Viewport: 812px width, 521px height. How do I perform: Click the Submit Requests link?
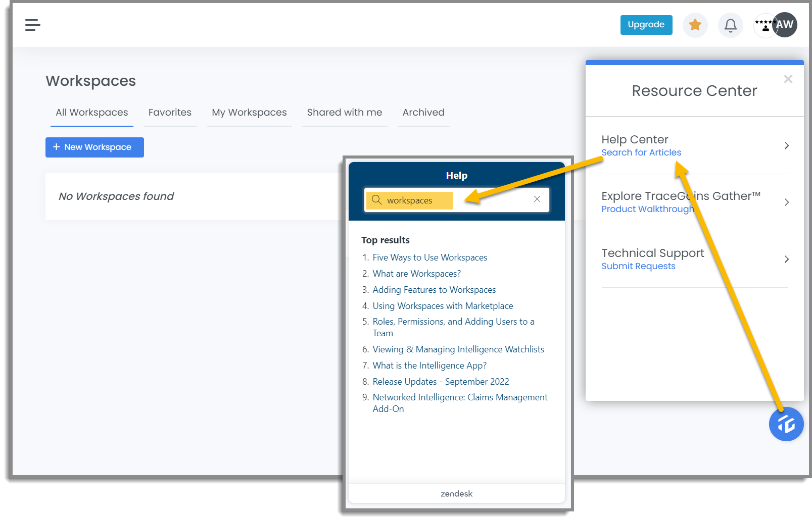point(638,266)
